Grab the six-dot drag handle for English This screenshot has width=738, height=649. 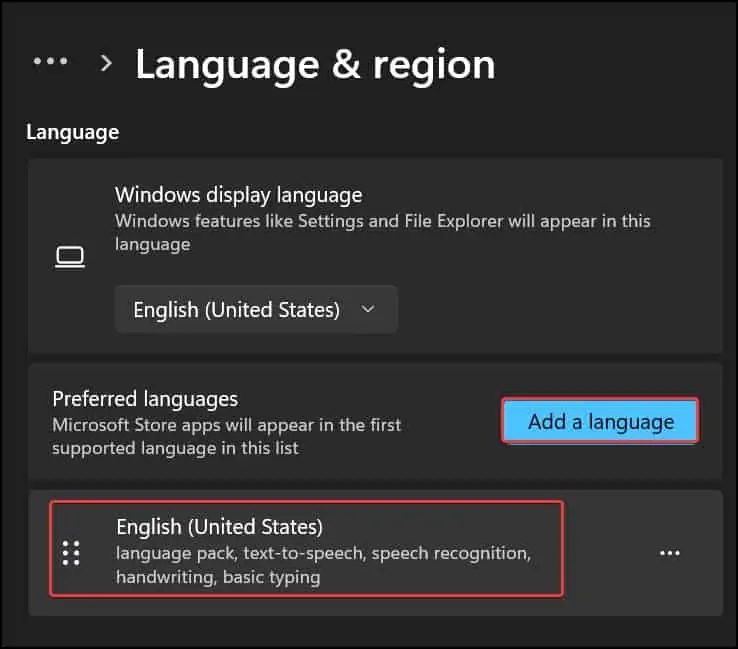(x=71, y=553)
